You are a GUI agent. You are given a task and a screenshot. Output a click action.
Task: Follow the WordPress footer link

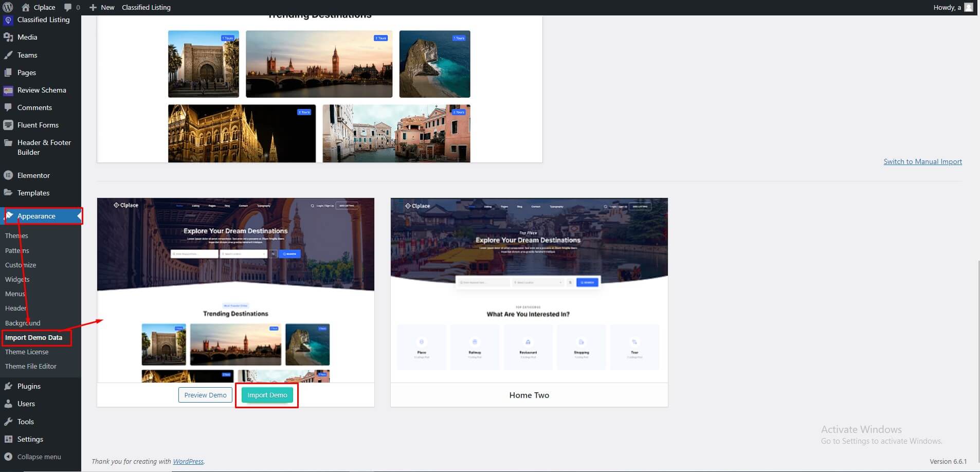[188, 461]
